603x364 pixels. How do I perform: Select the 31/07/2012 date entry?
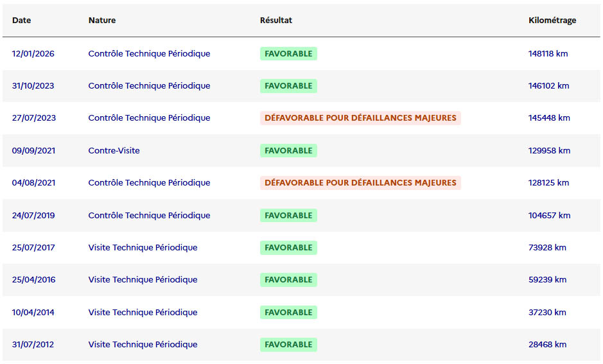(33, 345)
